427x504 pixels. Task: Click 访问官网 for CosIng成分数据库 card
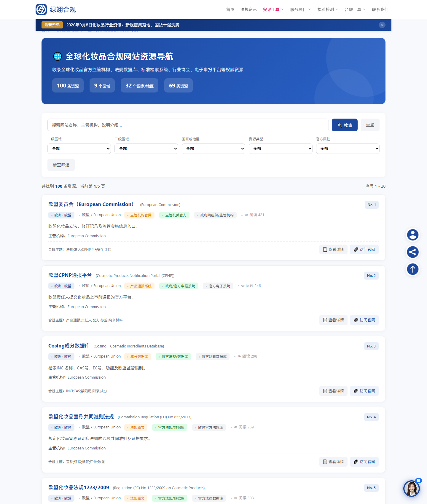pos(364,391)
